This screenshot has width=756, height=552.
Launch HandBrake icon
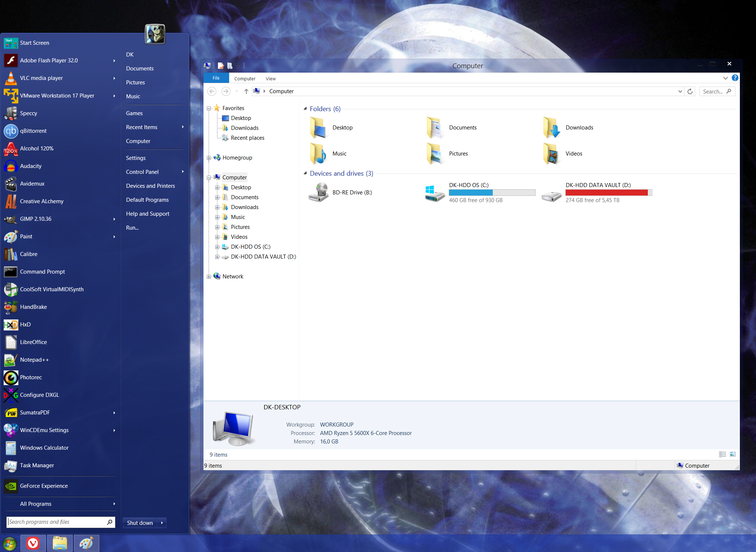click(x=11, y=307)
